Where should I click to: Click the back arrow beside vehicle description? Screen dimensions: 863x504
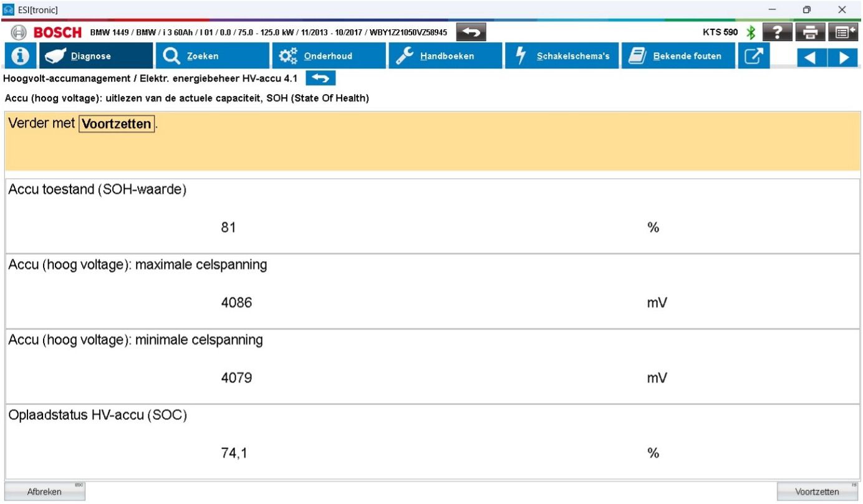click(471, 32)
